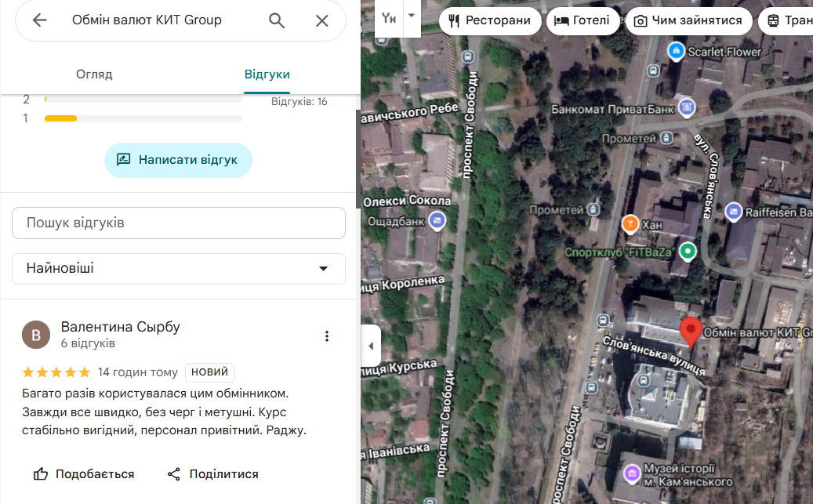Image resolution: width=813 pixels, height=504 pixels.
Task: Click the 'Відгуків: 16' count text
Action: pos(299,102)
